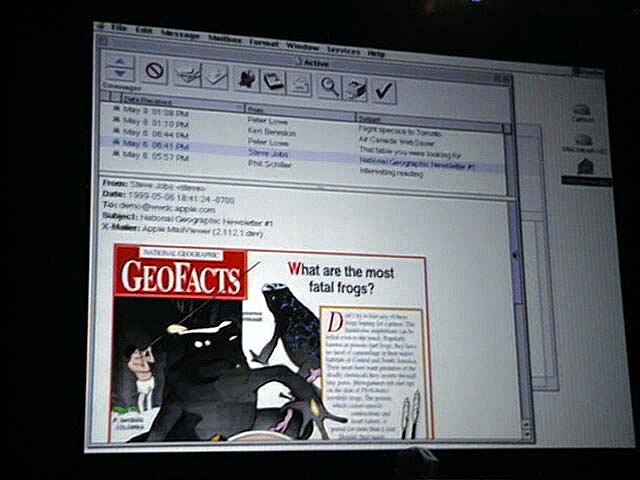Click the X-Mailer: Apple MailViewer header line
This screenshot has height=480, width=640.
pyautogui.click(x=182, y=231)
